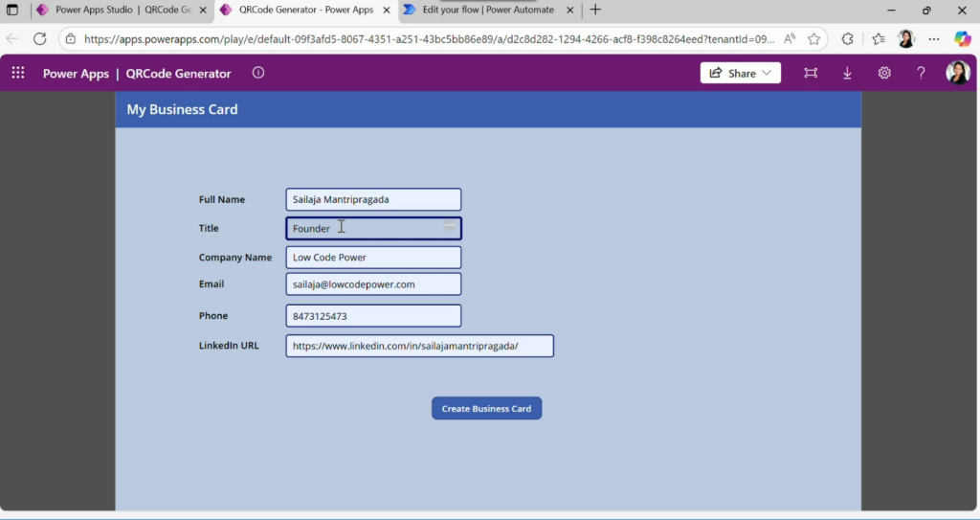The width and height of the screenshot is (980, 520).
Task: Click the Full Name label
Action: click(x=222, y=199)
